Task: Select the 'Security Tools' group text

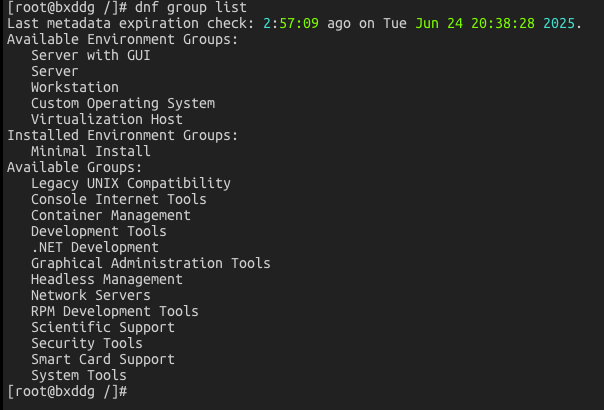Action: pos(87,343)
